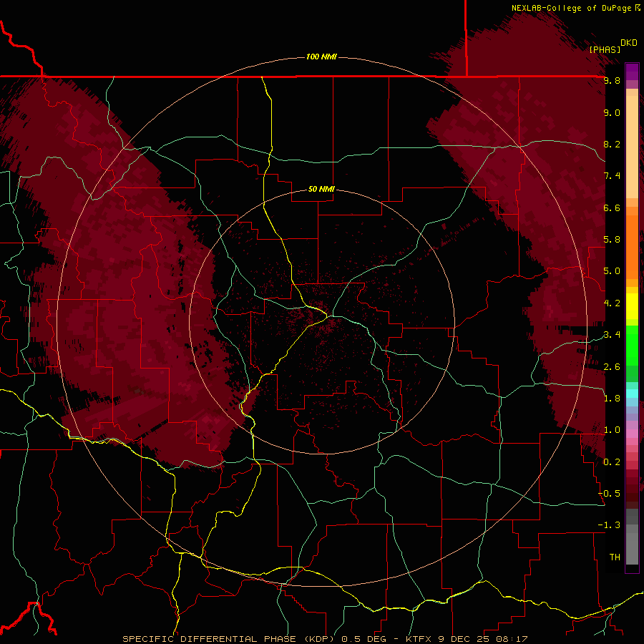
Task: Click the 4.2 value on color scale
Action: click(x=612, y=303)
